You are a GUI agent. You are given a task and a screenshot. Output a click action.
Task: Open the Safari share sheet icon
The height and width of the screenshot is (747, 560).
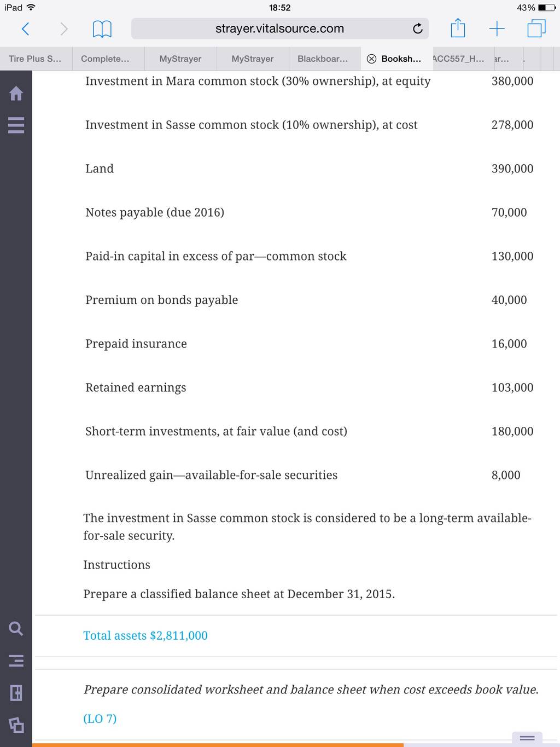pyautogui.click(x=458, y=28)
